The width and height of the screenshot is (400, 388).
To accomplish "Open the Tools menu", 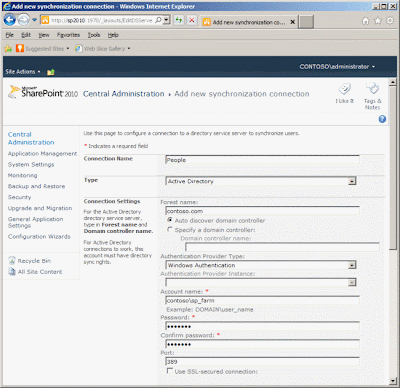I will click(94, 35).
